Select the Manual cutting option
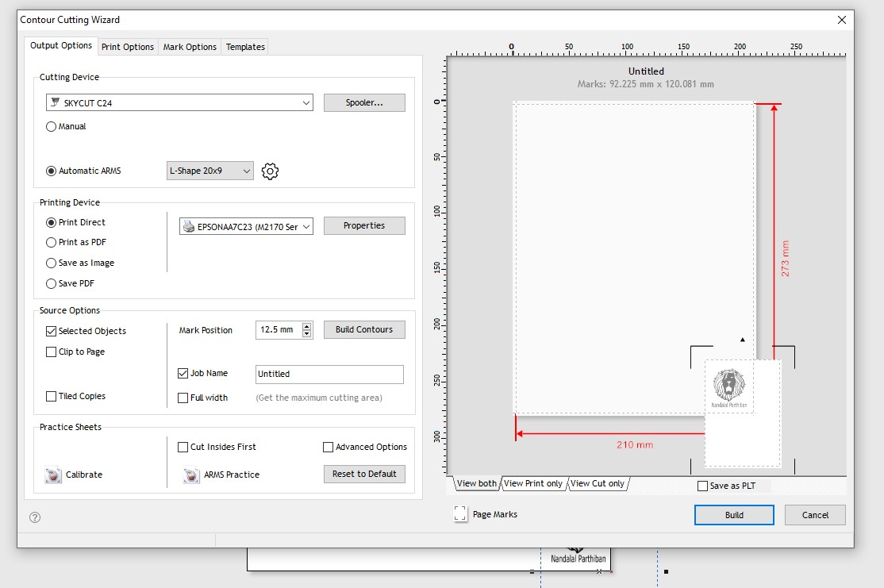884x588 pixels. tap(52, 126)
